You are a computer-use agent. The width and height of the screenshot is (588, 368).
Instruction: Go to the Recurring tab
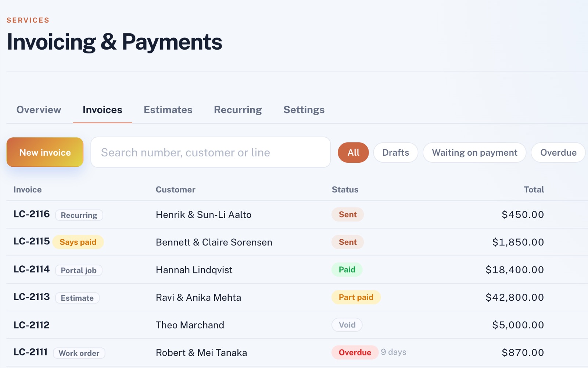pos(238,110)
